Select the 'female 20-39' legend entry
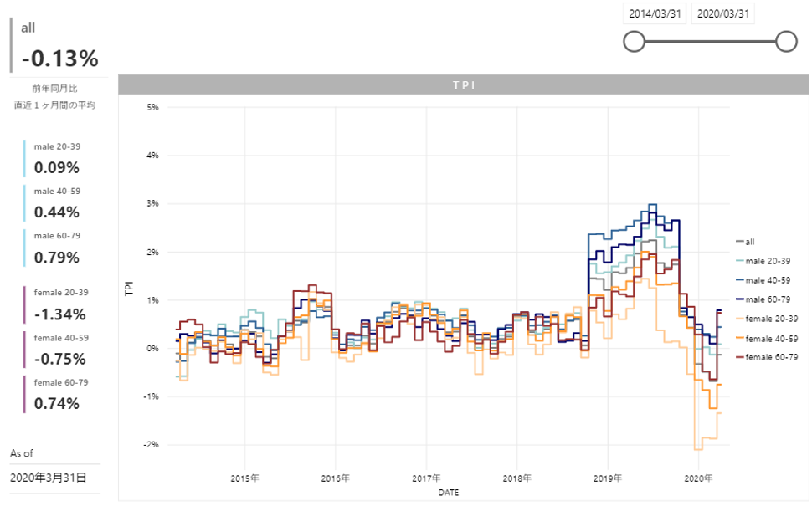This screenshot has width=812, height=506. (x=770, y=319)
